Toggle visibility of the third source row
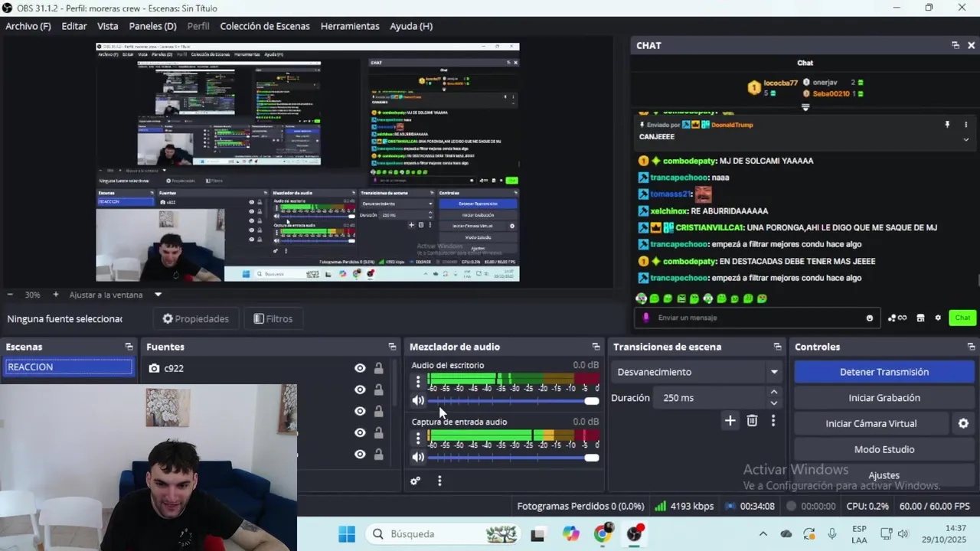The width and height of the screenshot is (980, 551). pyautogui.click(x=360, y=411)
